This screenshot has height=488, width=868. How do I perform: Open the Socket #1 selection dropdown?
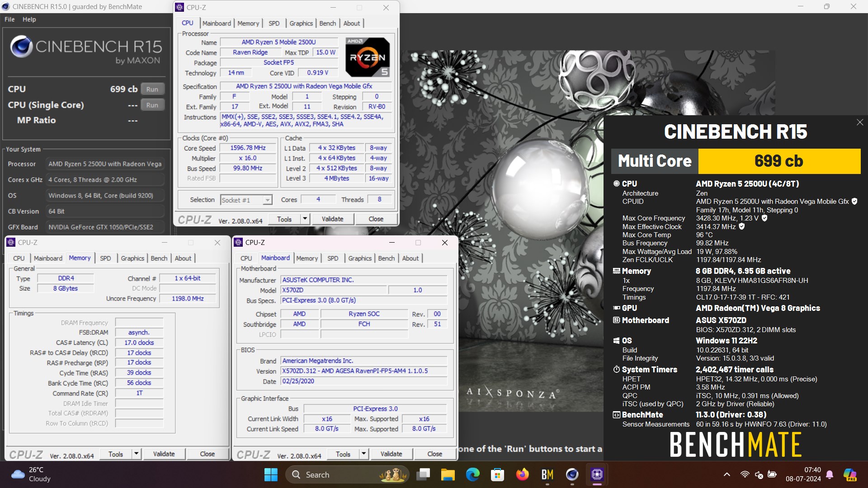[246, 200]
